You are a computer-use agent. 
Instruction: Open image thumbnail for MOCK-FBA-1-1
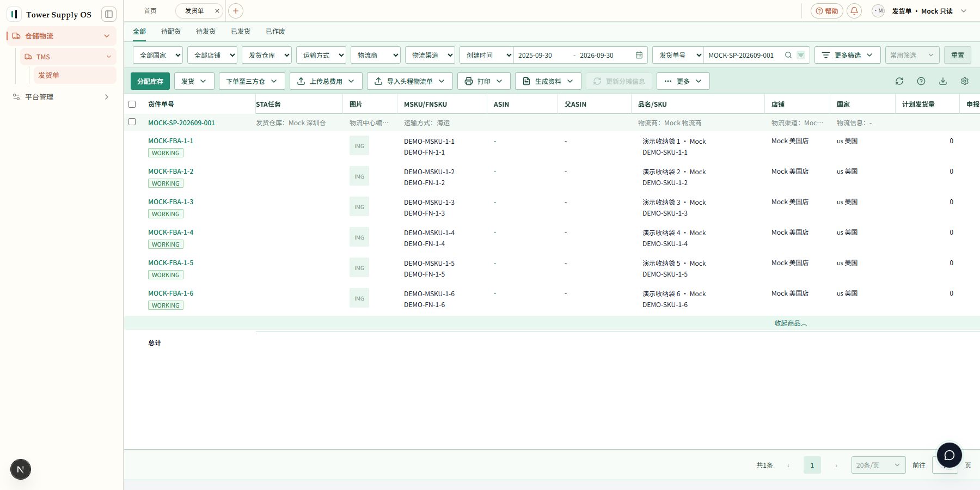[x=359, y=146]
